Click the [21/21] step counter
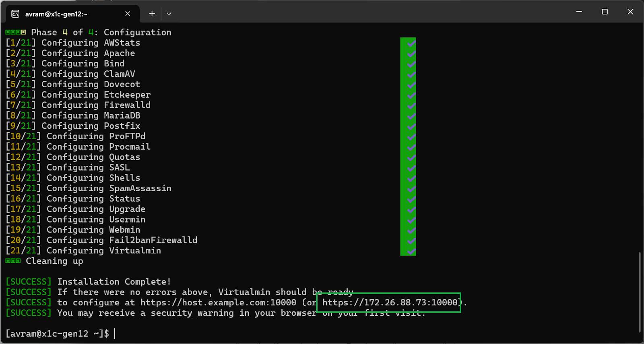Viewport: 644px width, 344px height. 23,251
